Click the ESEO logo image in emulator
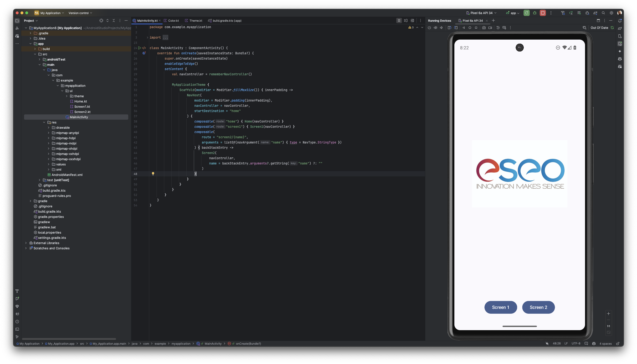Screen dimensions: 637x364 (x=519, y=174)
